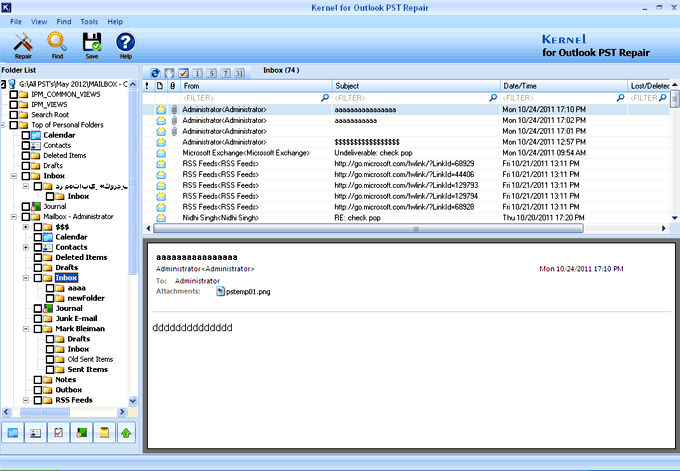Collapse the RSS Feeds folder node
Image resolution: width=680 pixels, height=471 pixels.
point(26,400)
